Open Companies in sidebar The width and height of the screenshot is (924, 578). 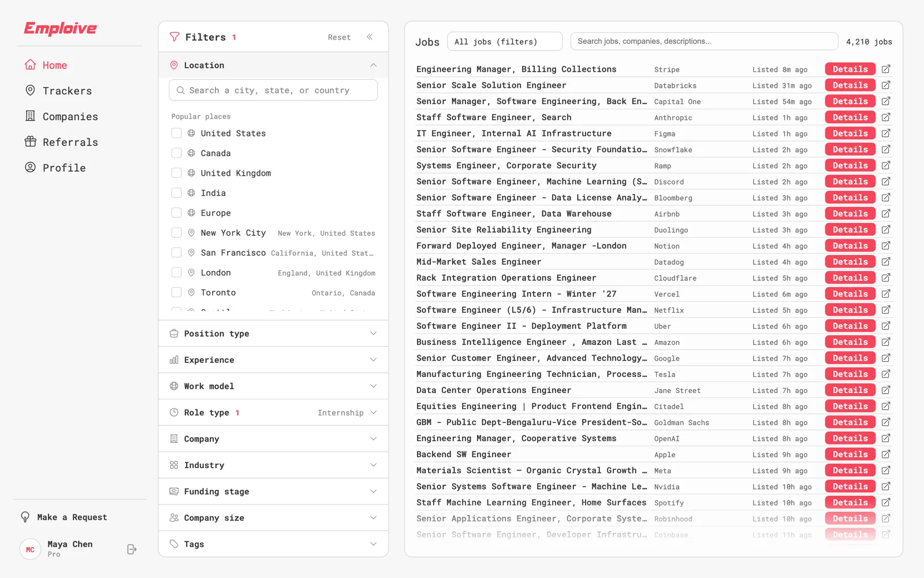tap(61, 116)
